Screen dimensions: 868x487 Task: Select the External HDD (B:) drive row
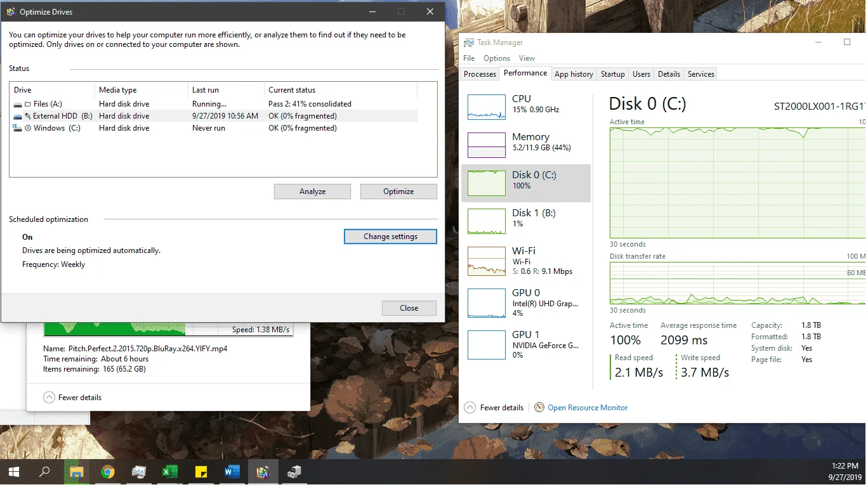coord(214,116)
